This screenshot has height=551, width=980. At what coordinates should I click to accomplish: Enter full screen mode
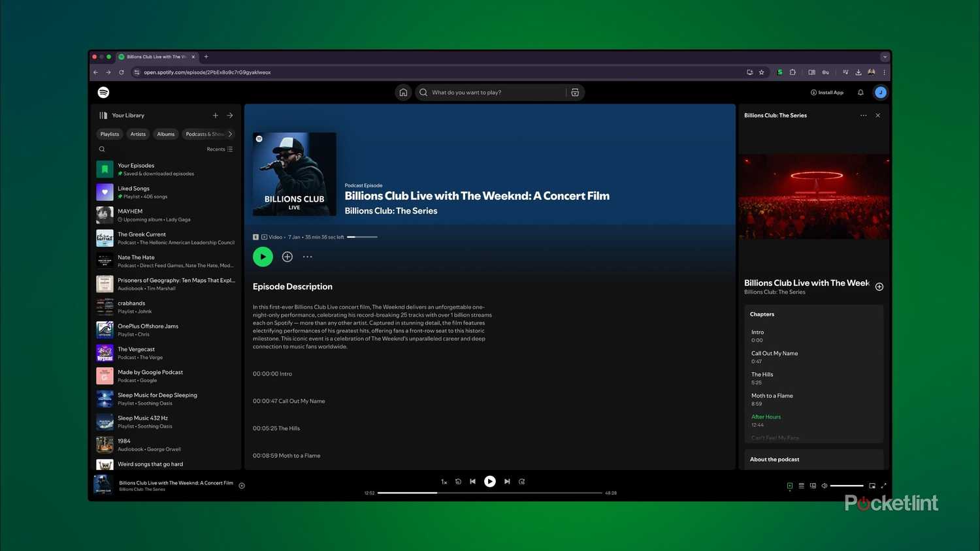(x=884, y=486)
